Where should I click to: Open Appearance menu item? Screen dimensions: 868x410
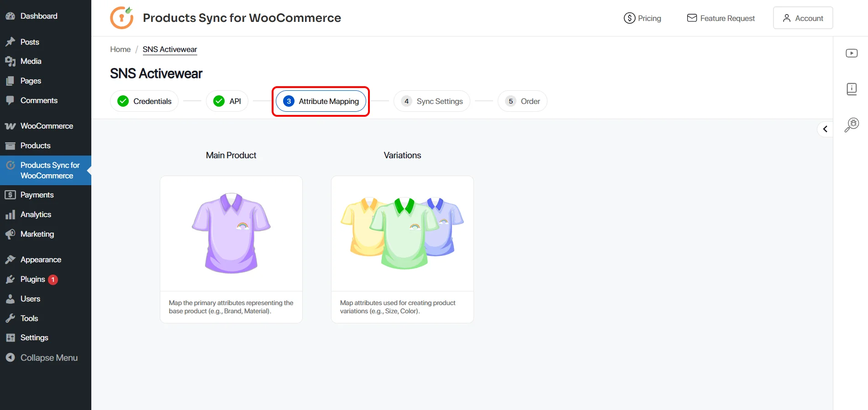(x=46, y=259)
